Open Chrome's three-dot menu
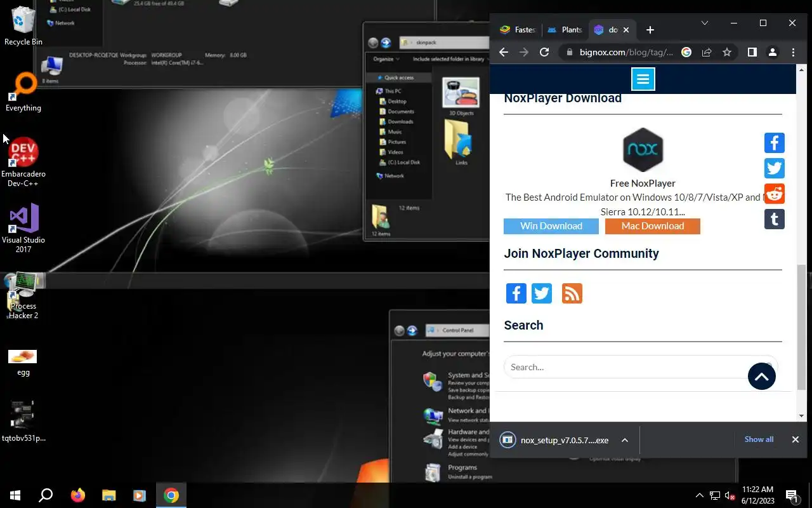 tap(793, 53)
